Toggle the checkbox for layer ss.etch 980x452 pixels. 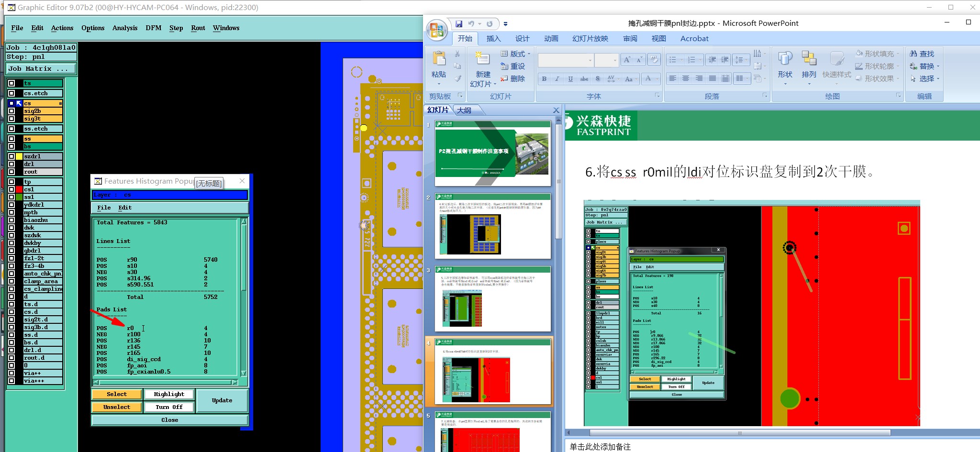click(11, 129)
